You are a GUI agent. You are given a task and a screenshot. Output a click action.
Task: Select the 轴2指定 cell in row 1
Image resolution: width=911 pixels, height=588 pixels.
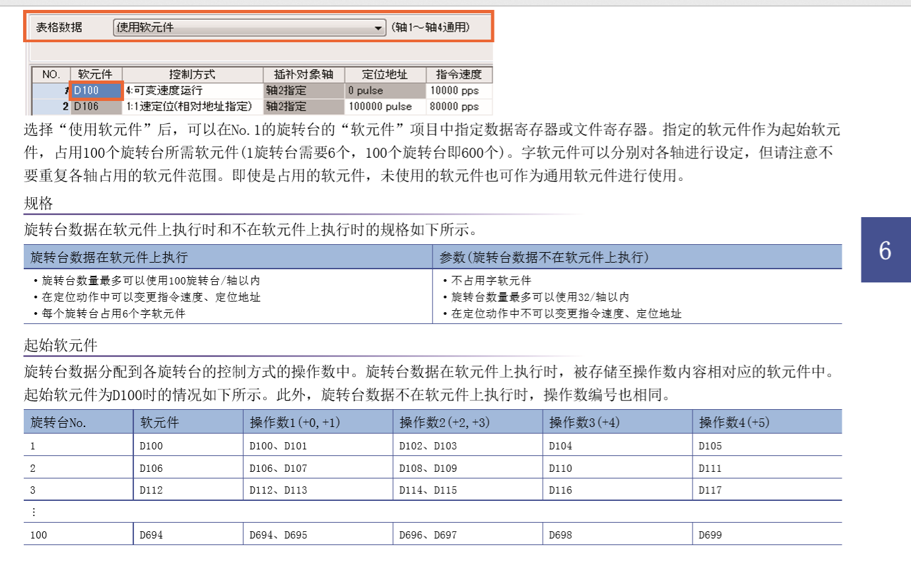(304, 90)
